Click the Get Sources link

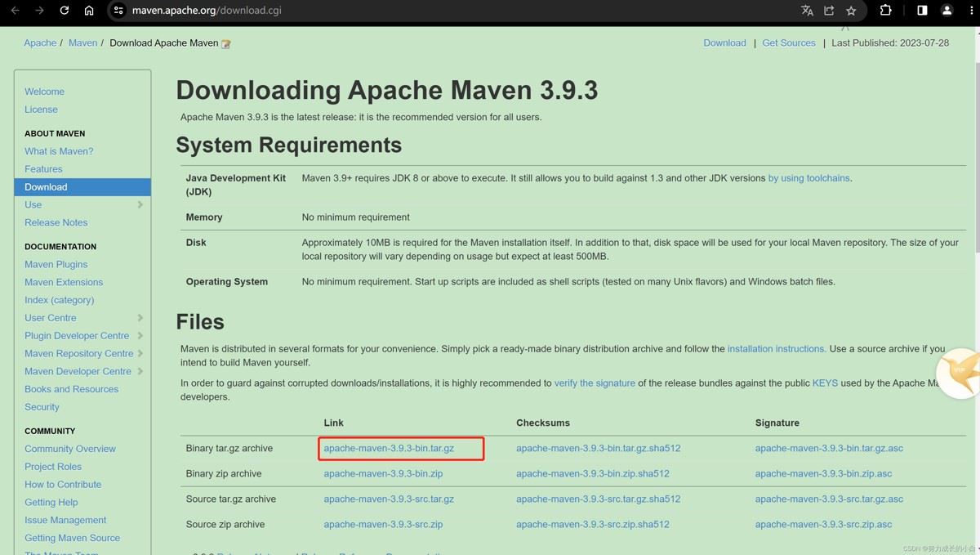(789, 43)
